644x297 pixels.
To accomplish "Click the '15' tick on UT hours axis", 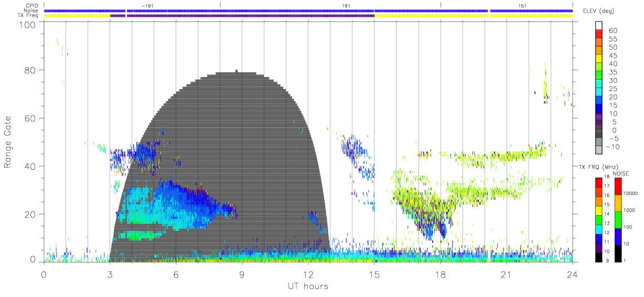I will pos(374,274).
